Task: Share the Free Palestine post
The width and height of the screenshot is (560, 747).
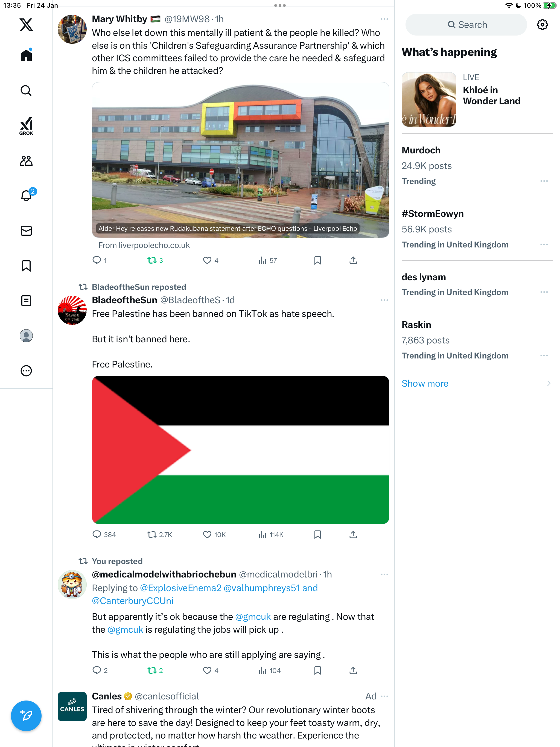Action: tap(353, 535)
